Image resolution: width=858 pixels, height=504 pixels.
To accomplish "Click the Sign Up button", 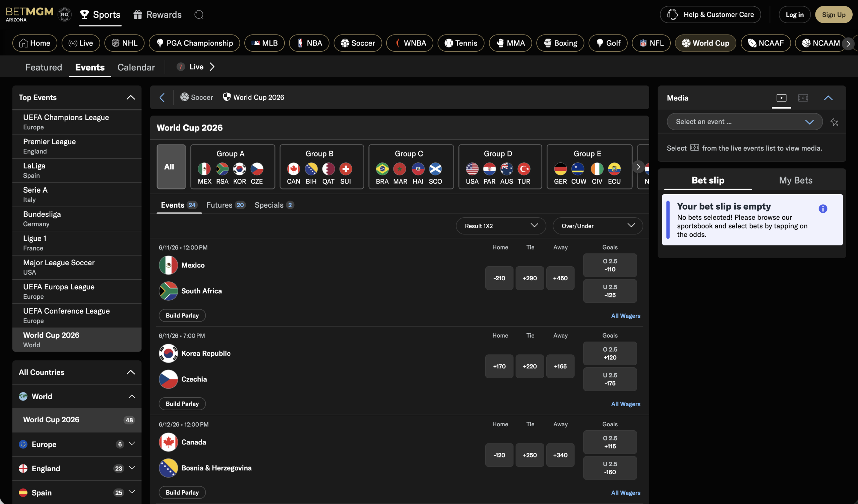I will tap(834, 15).
